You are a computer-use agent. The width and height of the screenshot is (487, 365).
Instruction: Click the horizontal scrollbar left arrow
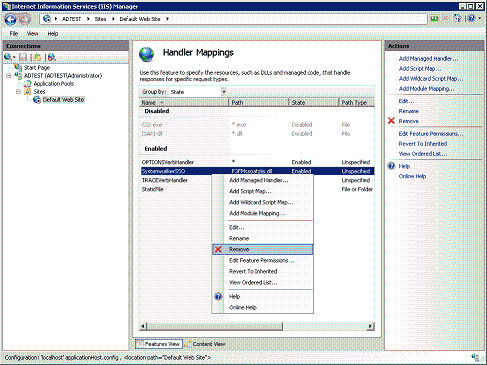pyautogui.click(x=143, y=326)
